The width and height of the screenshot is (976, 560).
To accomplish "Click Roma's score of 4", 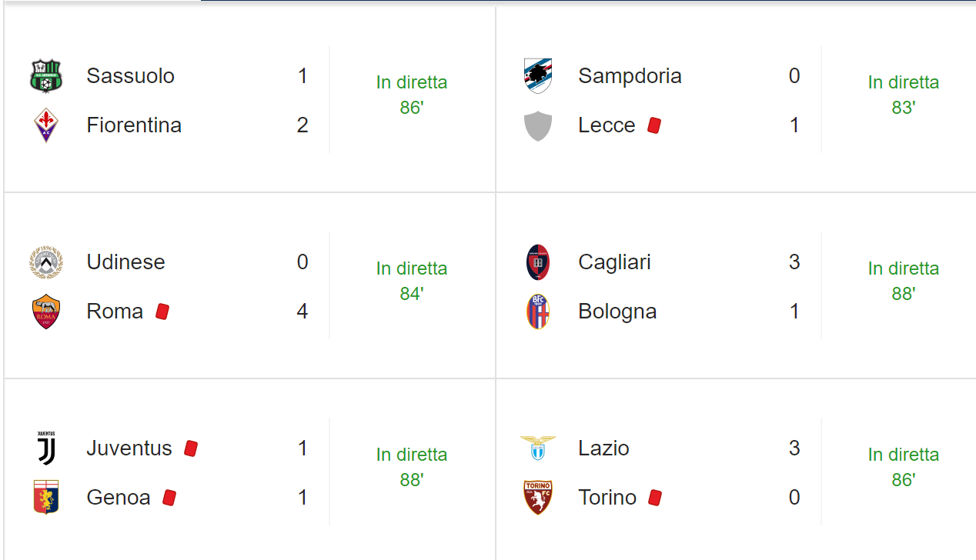I will (x=302, y=312).
